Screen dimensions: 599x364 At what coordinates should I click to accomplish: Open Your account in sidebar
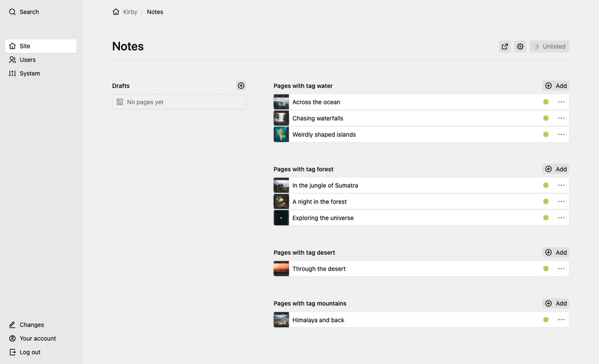38,339
